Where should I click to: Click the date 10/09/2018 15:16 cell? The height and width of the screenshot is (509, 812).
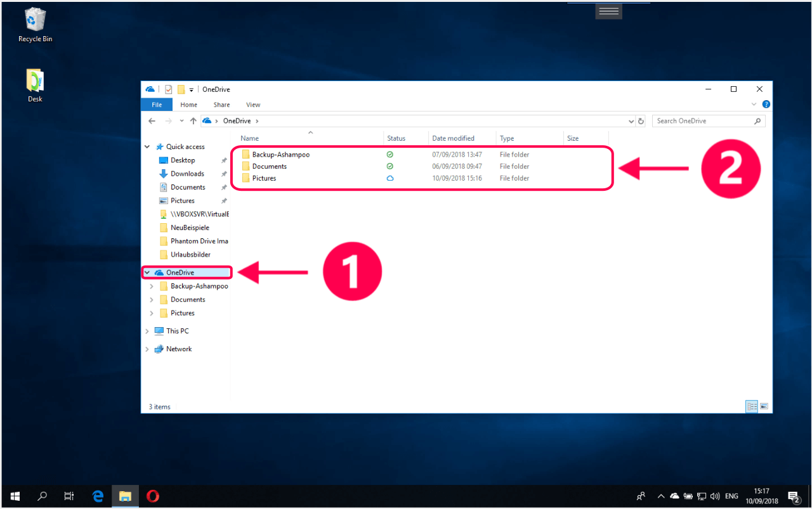coord(457,179)
